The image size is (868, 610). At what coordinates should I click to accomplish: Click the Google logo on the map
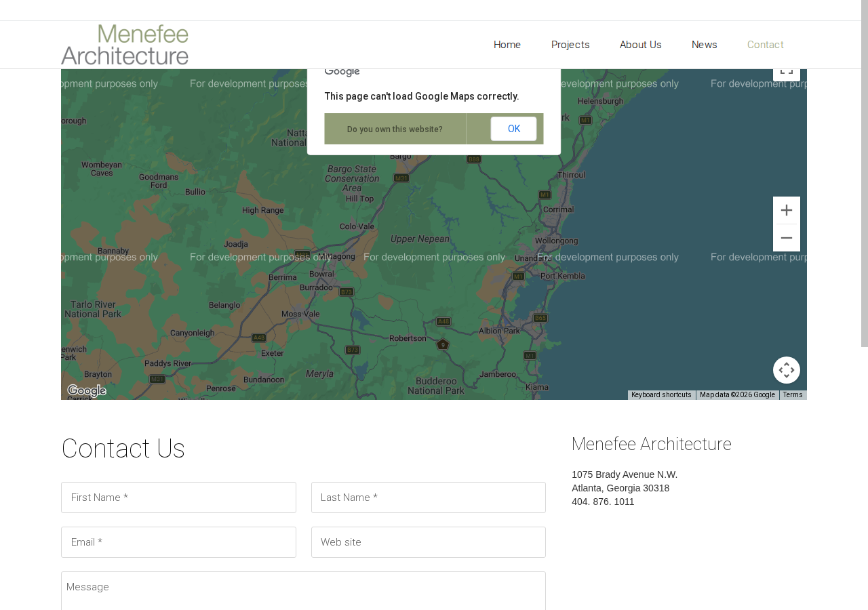[87, 390]
